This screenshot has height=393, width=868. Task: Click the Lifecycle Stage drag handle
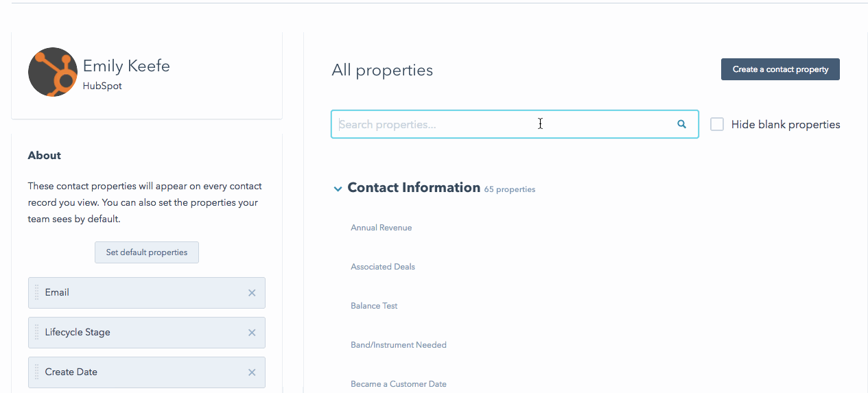pos(37,333)
